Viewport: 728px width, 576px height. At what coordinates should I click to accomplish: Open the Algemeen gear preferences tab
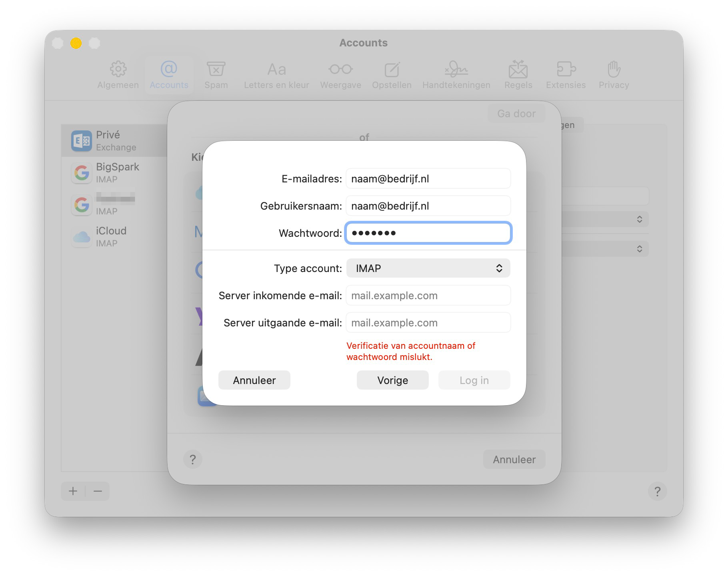point(118,75)
